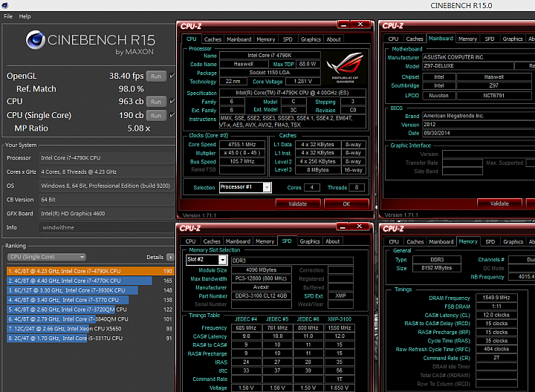Toggle the CPU (Single Core) test checkbox
This screenshot has width=535, height=392.
pyautogui.click(x=172, y=115)
